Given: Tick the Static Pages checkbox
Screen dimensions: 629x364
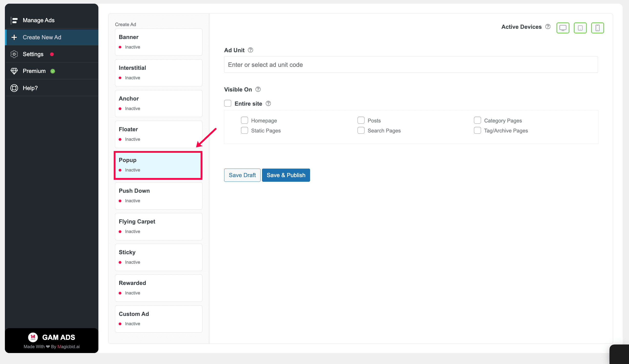Looking at the screenshot, I should 244,130.
